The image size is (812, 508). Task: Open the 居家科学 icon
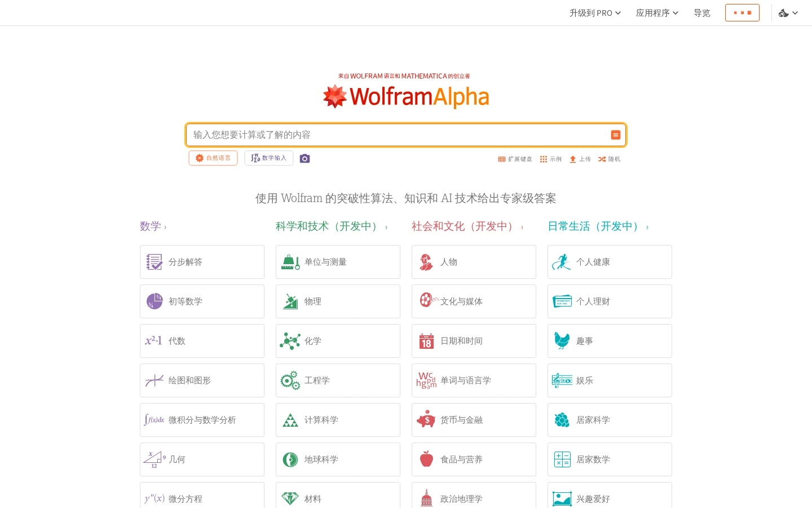(x=562, y=420)
